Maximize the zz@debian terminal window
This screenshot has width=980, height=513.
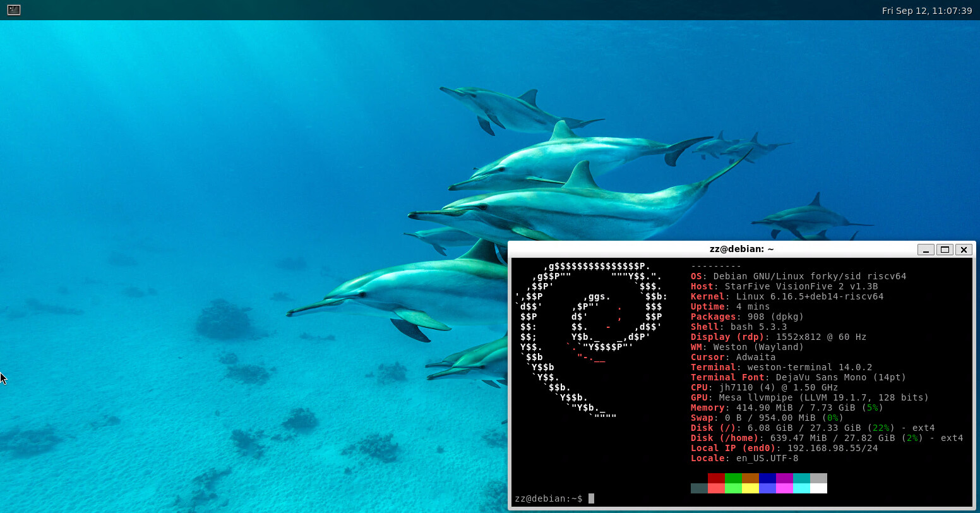click(x=945, y=250)
